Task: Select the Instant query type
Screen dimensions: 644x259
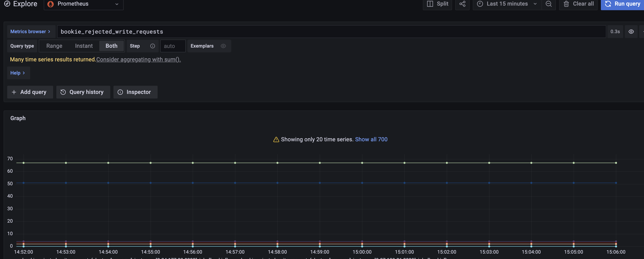Action: [84, 46]
